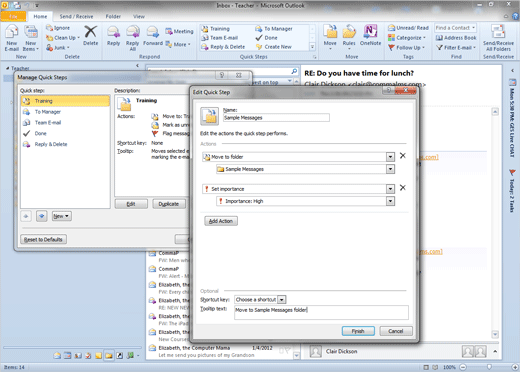Click Finish in Edit Quick Step

click(x=358, y=331)
